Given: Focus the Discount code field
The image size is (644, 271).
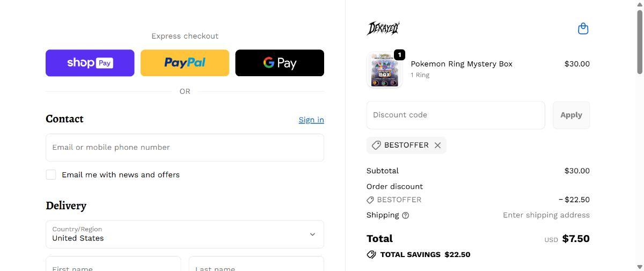Looking at the screenshot, I should (x=455, y=115).
